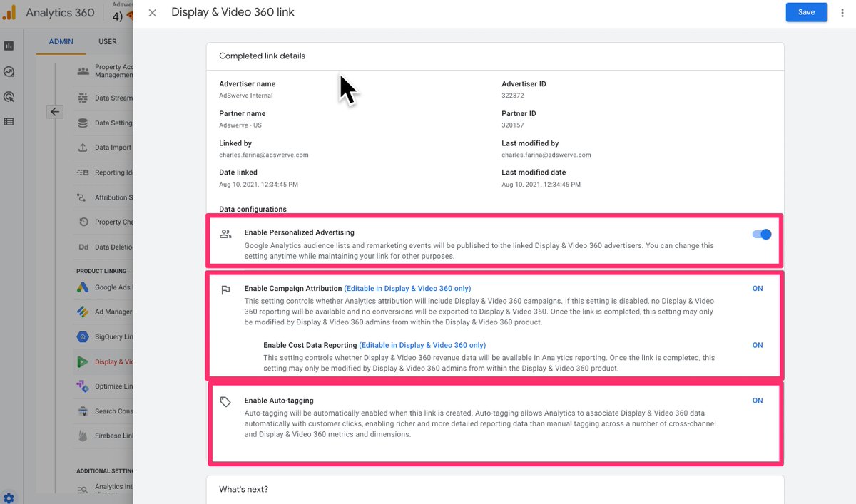Click the Search Console logo icon
The image size is (856, 504).
[83, 411]
